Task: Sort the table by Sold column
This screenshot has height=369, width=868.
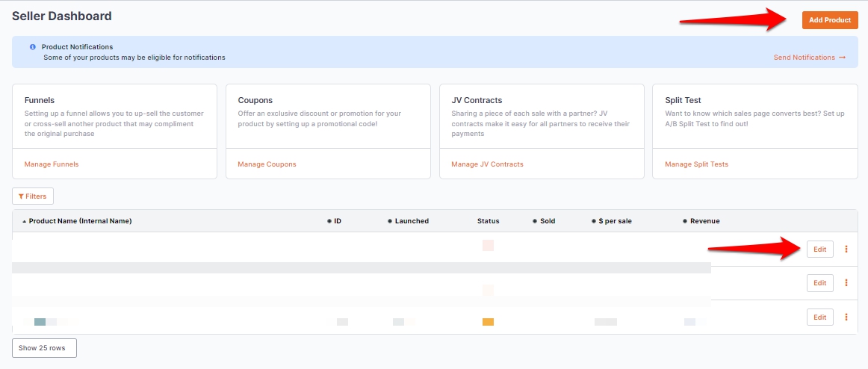Action: [x=548, y=221]
